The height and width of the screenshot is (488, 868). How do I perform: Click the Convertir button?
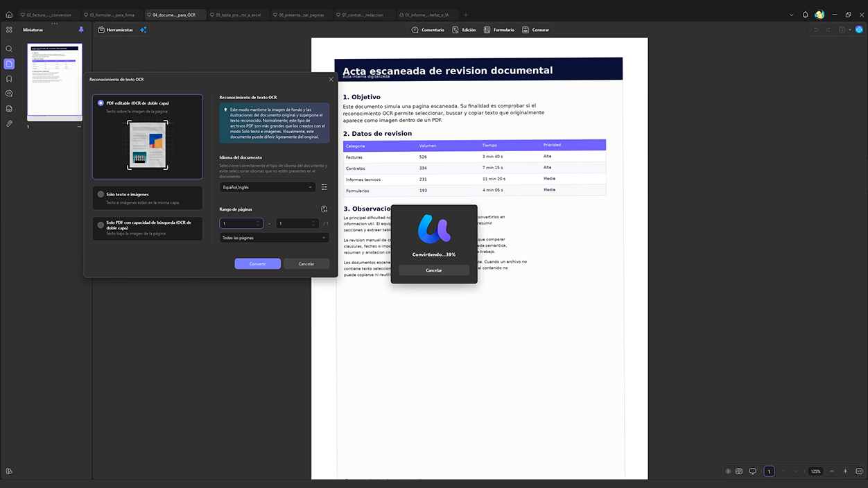click(x=258, y=263)
